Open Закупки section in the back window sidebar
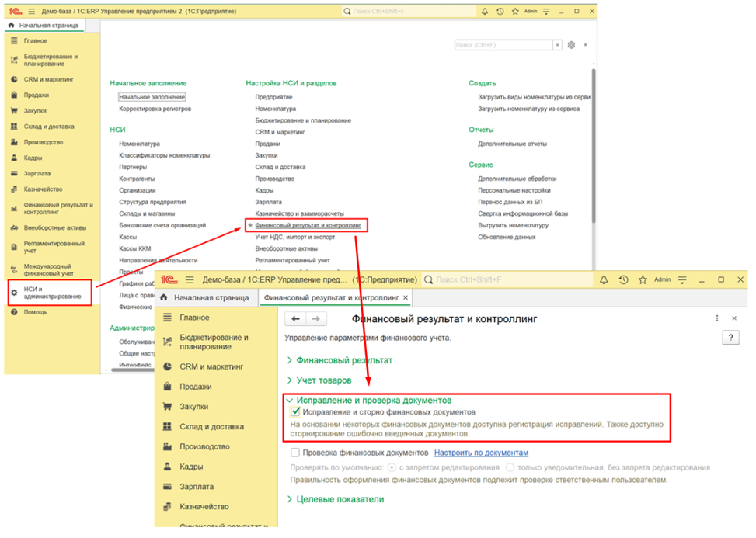Image resolution: width=756 pixels, height=538 pixels. [x=35, y=111]
